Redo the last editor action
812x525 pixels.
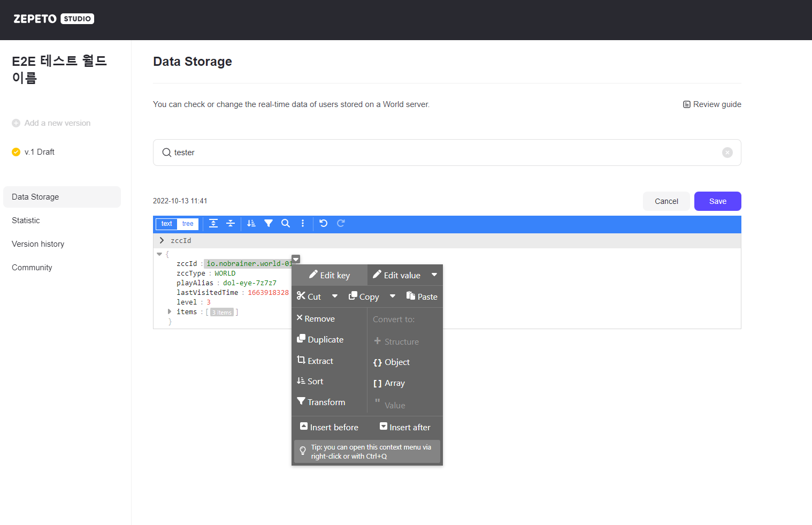click(x=341, y=224)
